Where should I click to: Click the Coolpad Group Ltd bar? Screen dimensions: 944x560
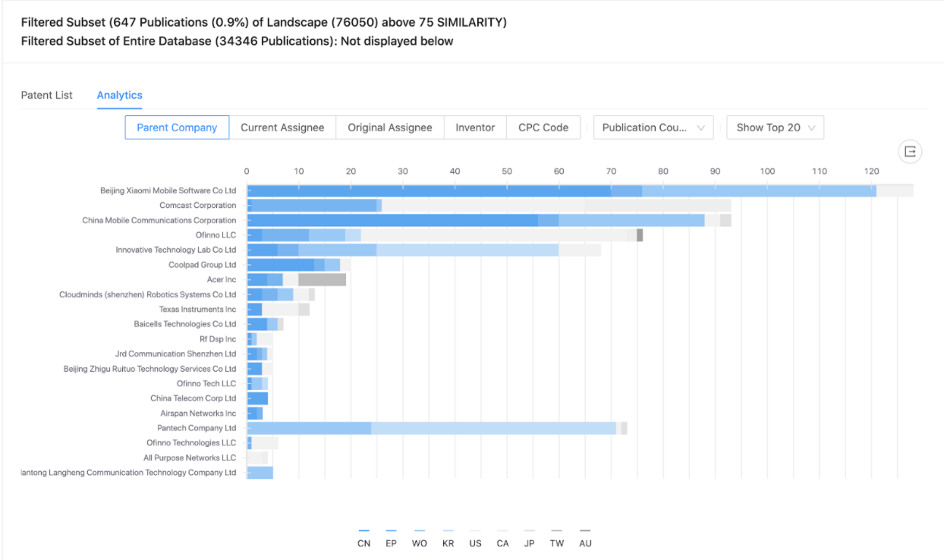point(298,265)
